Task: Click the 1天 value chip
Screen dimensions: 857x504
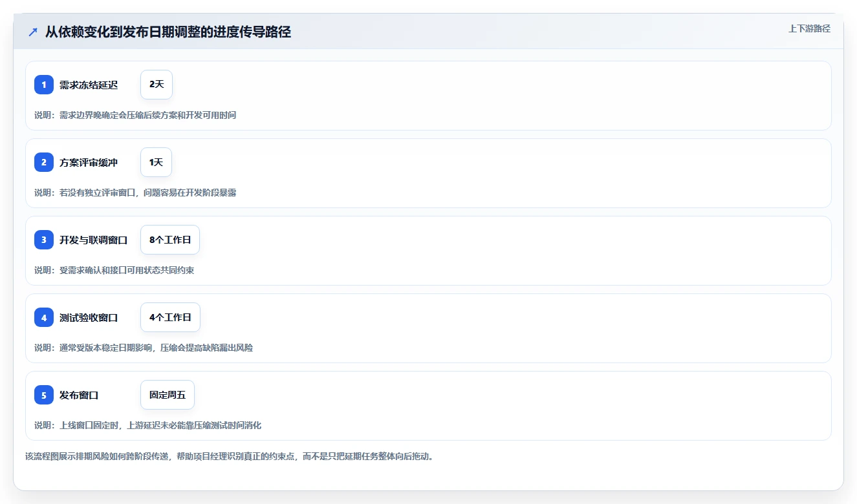Action: point(156,162)
